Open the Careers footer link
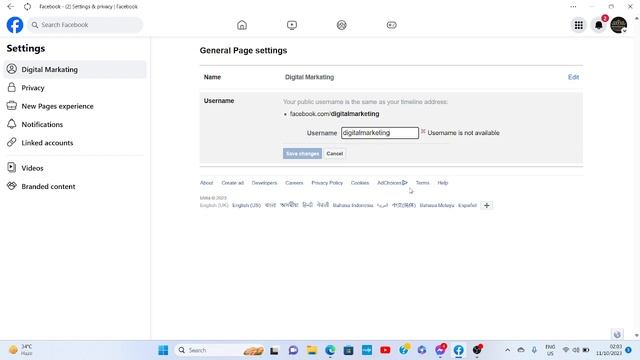 [294, 183]
